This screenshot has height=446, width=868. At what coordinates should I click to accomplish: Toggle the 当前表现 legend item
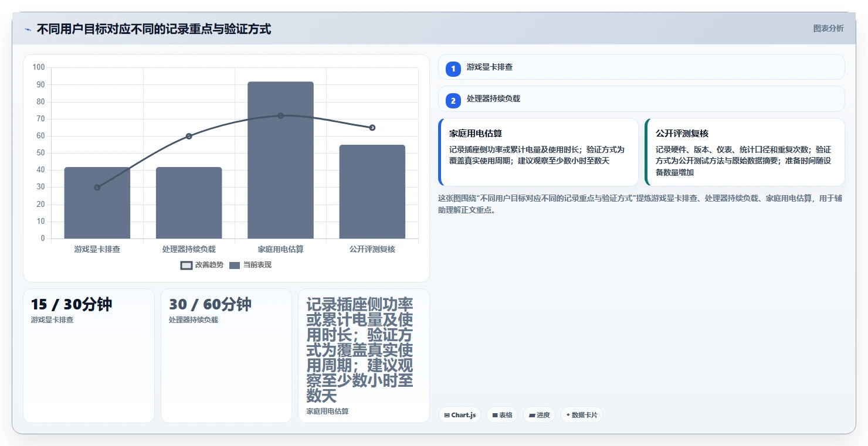(250, 265)
